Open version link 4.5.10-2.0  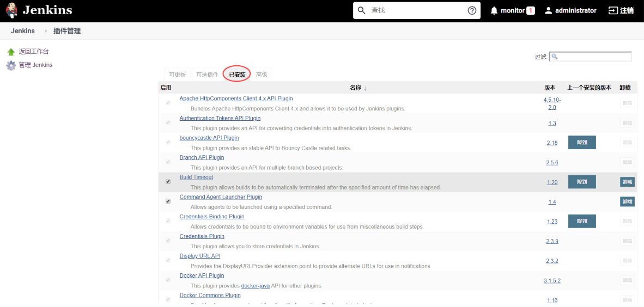pos(552,103)
